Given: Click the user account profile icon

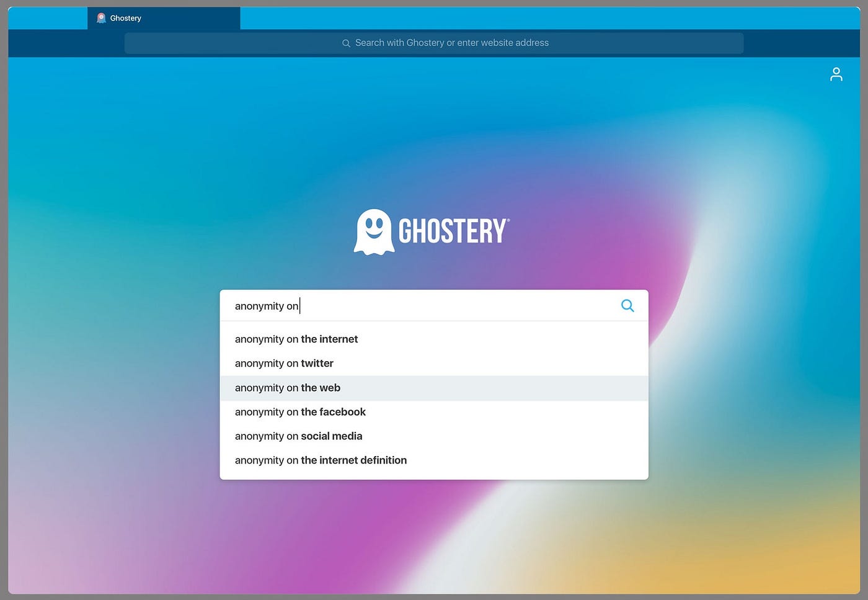Looking at the screenshot, I should (x=836, y=74).
